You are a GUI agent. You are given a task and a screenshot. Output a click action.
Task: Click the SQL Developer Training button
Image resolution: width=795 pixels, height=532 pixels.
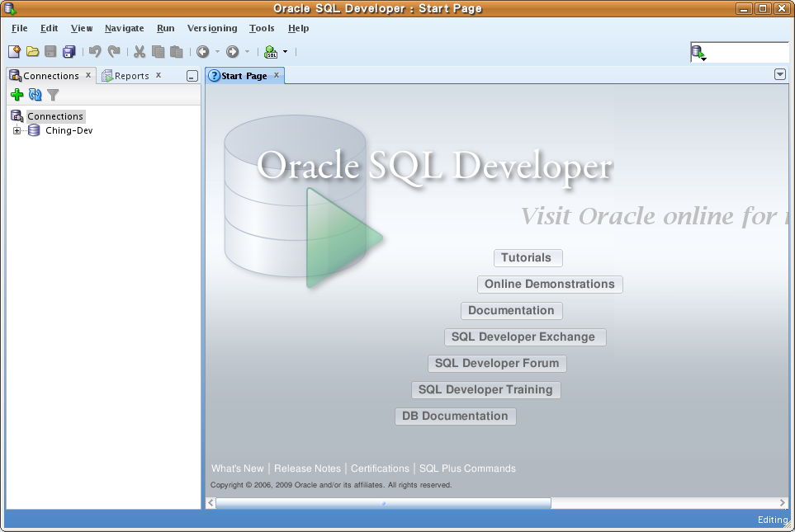click(485, 389)
